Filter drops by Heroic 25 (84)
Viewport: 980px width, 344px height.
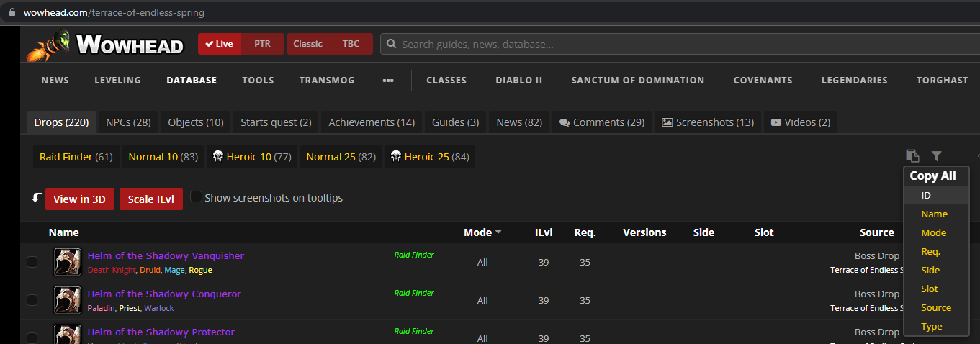[430, 157]
